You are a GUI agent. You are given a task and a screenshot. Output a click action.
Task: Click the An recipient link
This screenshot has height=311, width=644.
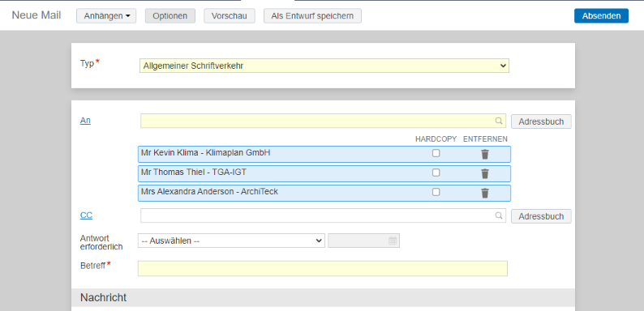click(85, 121)
